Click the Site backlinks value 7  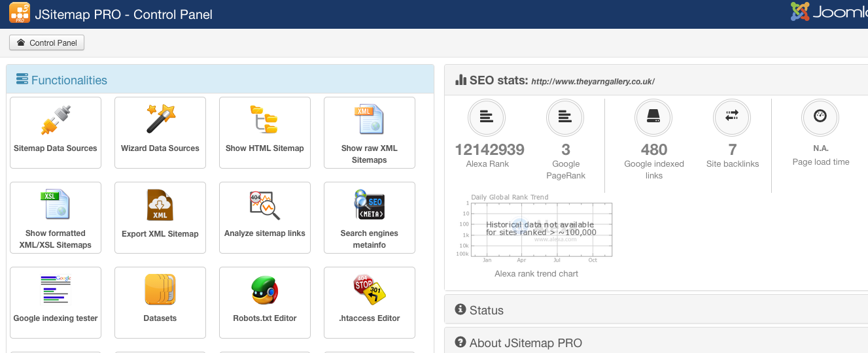(x=733, y=150)
